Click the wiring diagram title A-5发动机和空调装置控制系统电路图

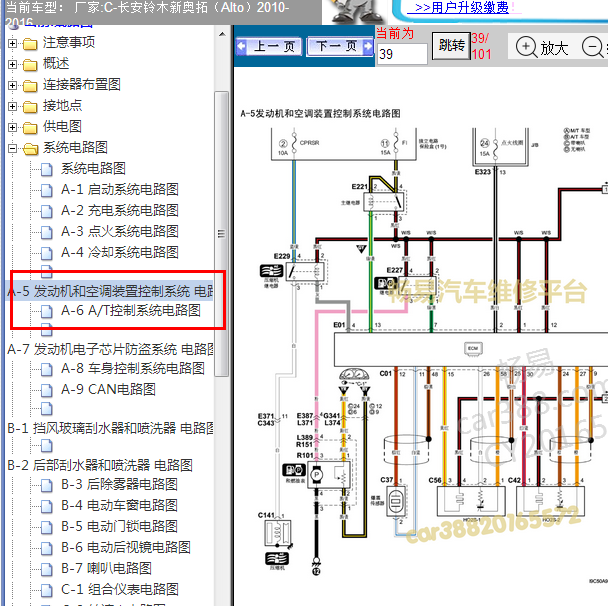(x=320, y=113)
